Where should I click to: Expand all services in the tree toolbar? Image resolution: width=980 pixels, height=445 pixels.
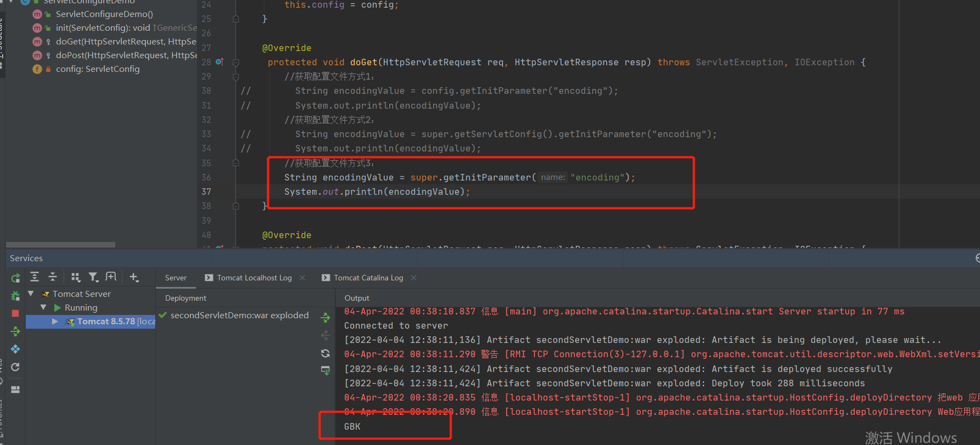pos(35,277)
